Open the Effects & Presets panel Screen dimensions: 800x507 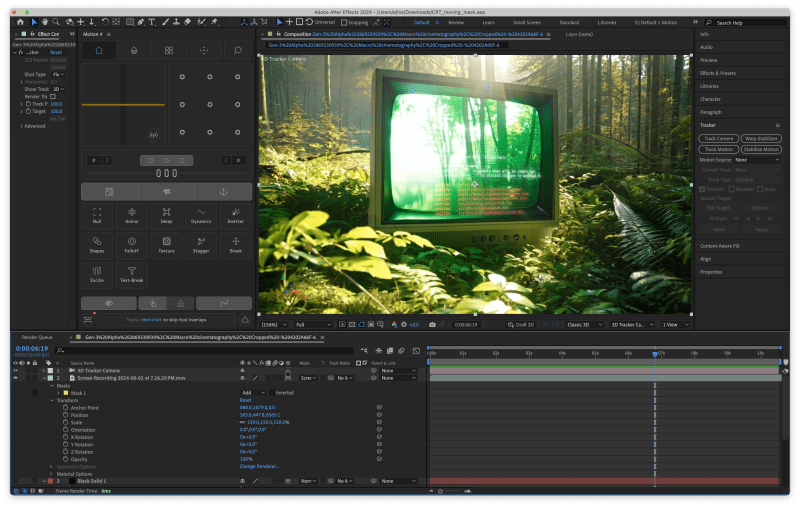pyautogui.click(x=717, y=73)
